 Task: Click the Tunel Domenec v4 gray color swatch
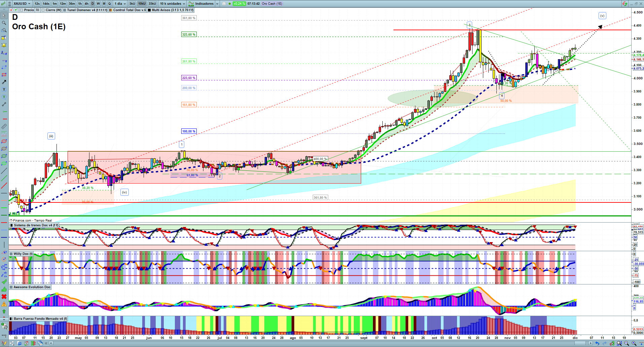tap(65, 10)
